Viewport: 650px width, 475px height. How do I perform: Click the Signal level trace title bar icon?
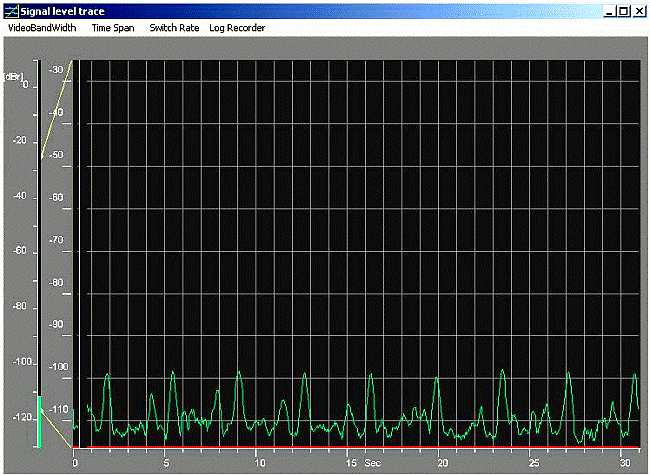tap(11, 10)
